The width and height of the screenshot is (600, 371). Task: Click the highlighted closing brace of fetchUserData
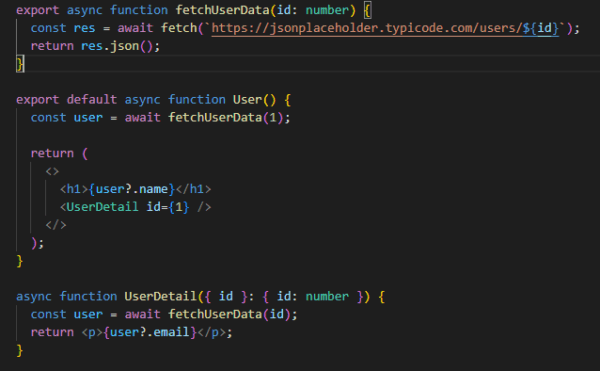pos(20,63)
